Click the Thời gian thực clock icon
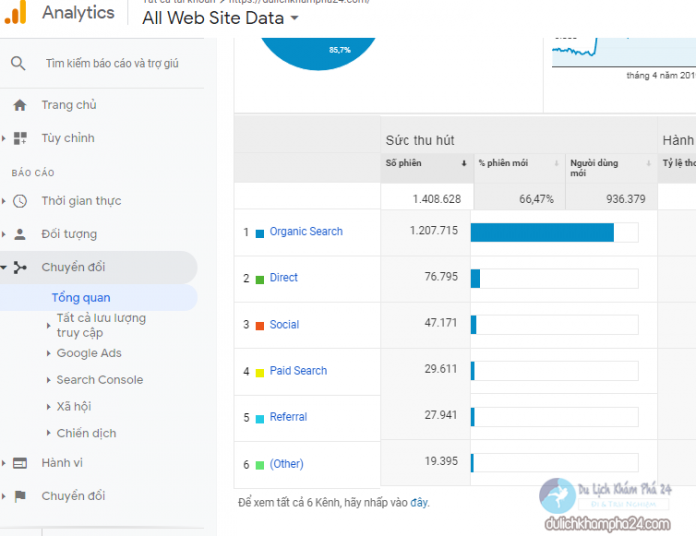 point(21,201)
